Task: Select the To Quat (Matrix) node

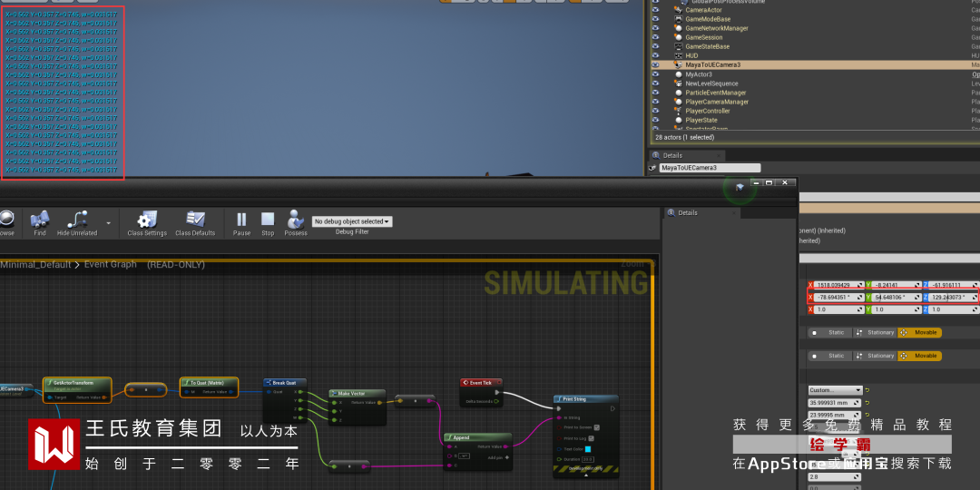Action: [x=209, y=387]
